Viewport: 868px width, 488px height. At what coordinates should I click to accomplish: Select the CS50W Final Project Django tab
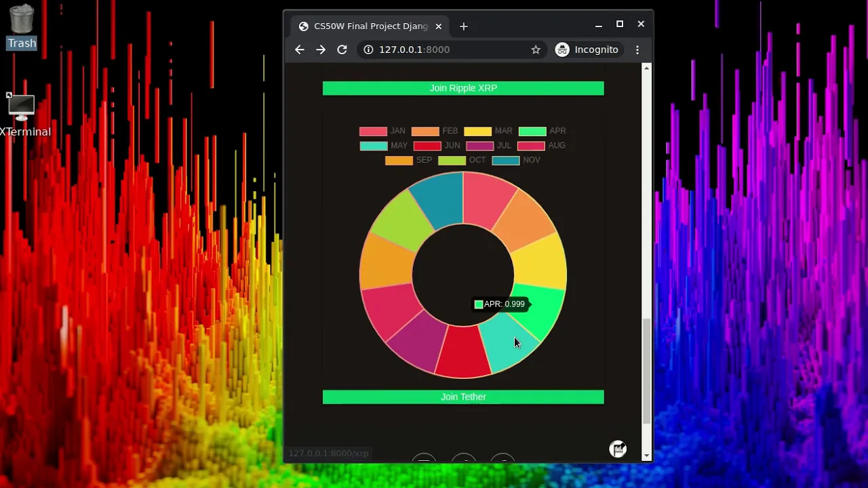(370, 26)
